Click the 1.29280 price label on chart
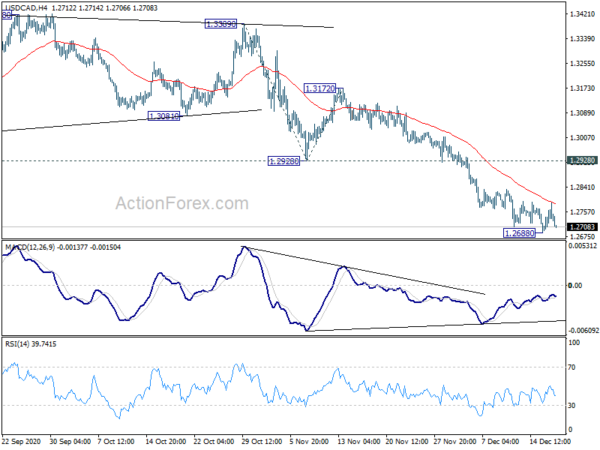The width and height of the screenshot is (600, 450). [x=284, y=161]
